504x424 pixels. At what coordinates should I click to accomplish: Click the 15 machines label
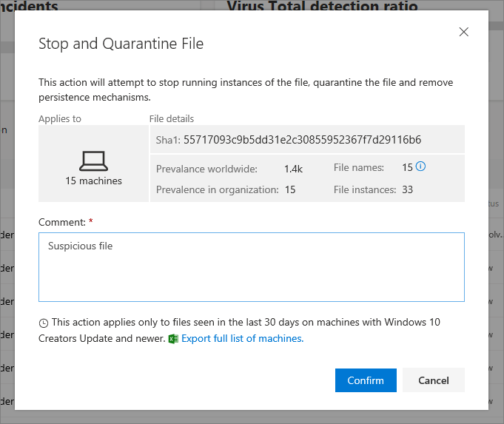93,181
